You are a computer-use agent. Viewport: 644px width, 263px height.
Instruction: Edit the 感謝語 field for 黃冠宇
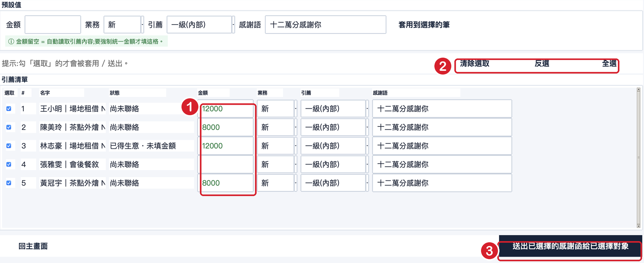(442, 183)
